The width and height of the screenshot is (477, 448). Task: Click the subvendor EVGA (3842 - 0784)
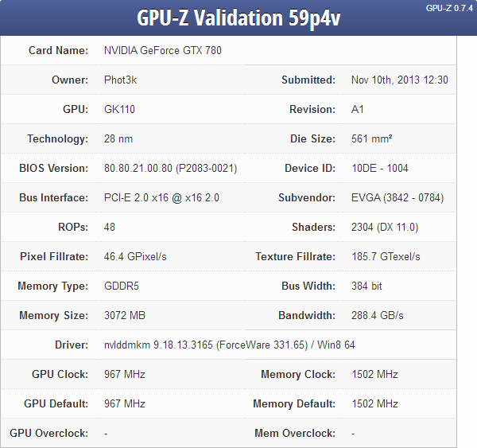(397, 197)
